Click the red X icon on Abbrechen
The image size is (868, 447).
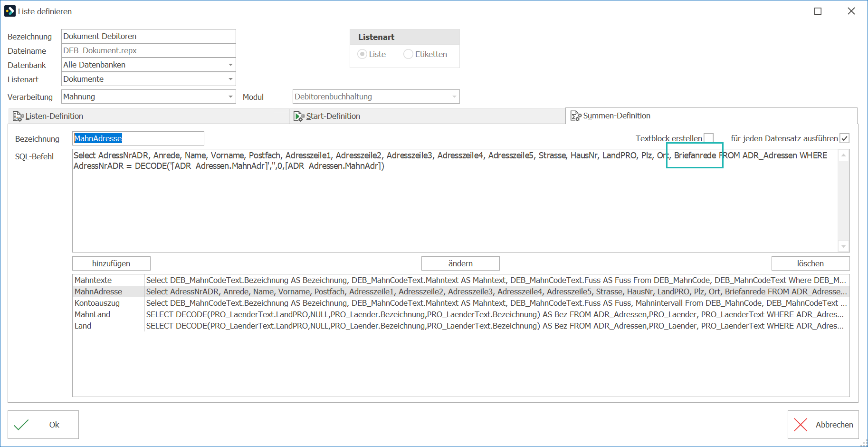pos(801,425)
